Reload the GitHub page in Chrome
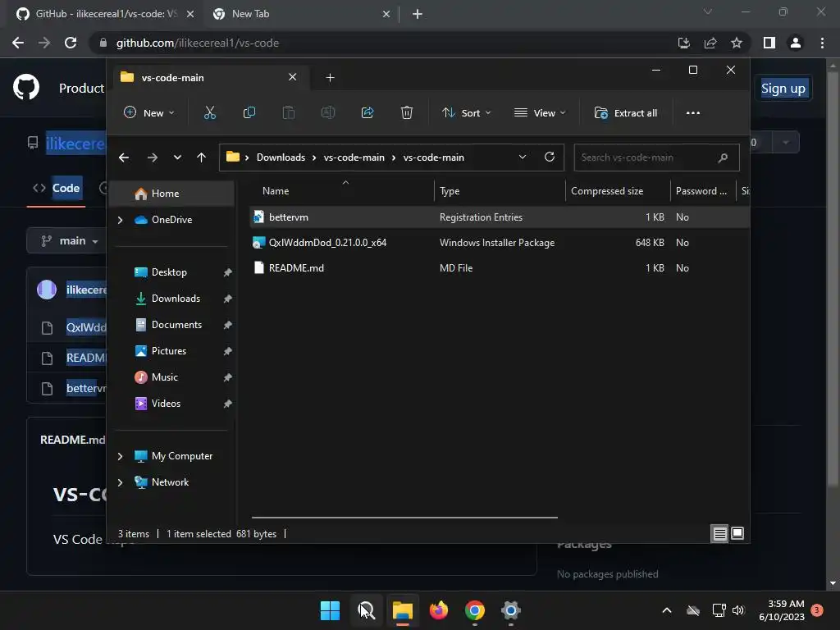 pyautogui.click(x=71, y=43)
